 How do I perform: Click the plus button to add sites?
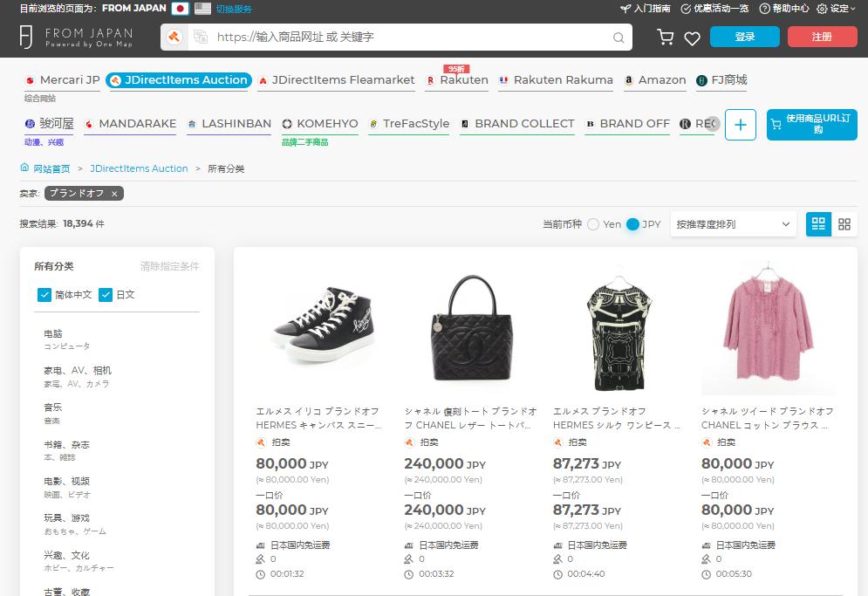740,125
